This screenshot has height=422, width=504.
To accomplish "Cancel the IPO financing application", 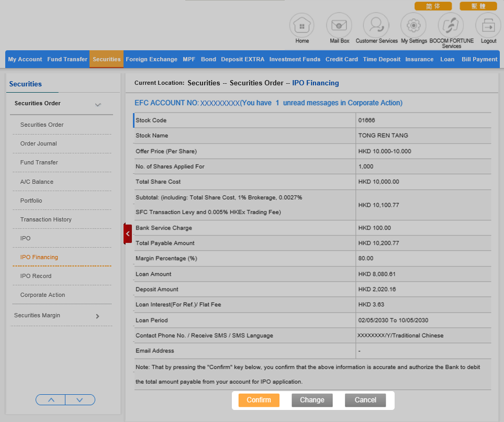I will pos(365,400).
